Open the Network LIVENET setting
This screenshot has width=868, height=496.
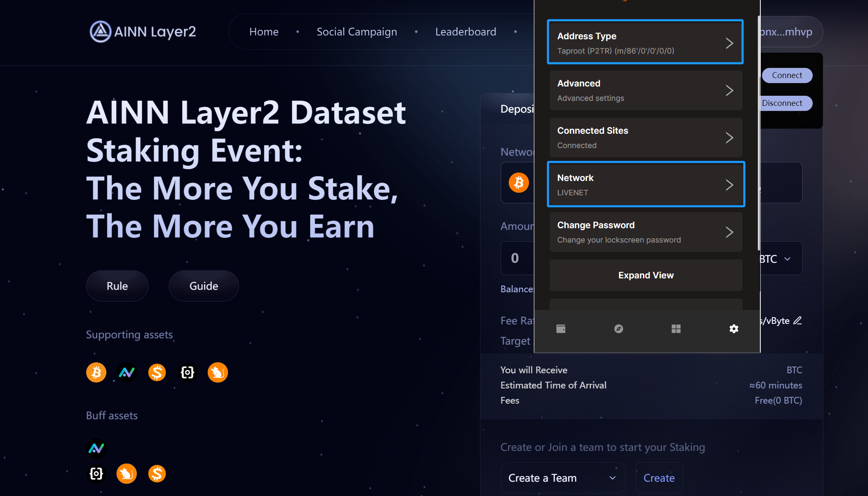coord(646,184)
